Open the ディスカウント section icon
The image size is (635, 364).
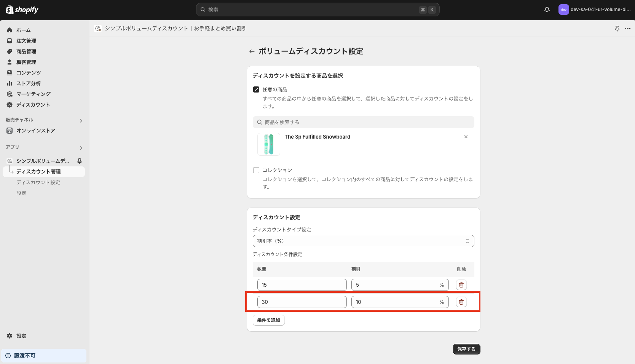coord(9,104)
